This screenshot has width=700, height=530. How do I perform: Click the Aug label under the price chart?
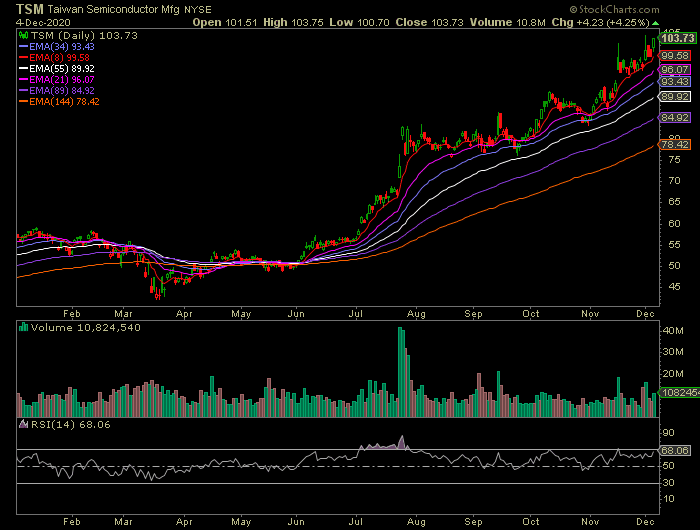416,314
